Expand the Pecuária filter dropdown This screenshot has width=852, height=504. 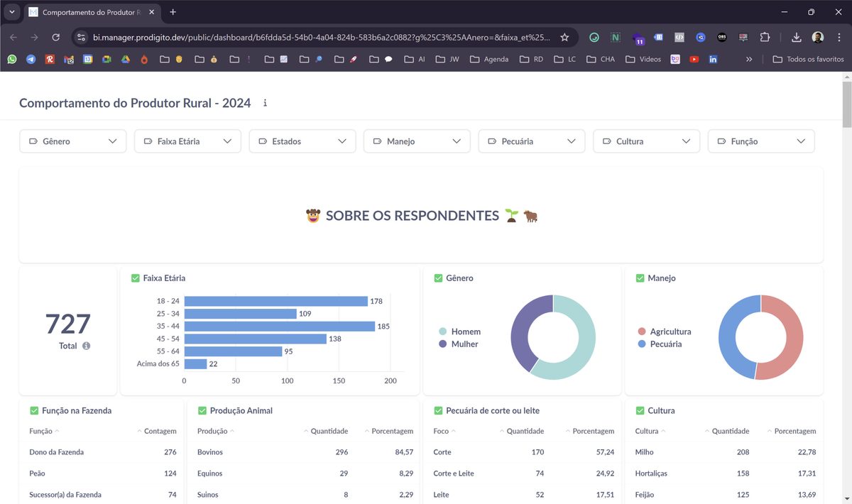click(532, 141)
